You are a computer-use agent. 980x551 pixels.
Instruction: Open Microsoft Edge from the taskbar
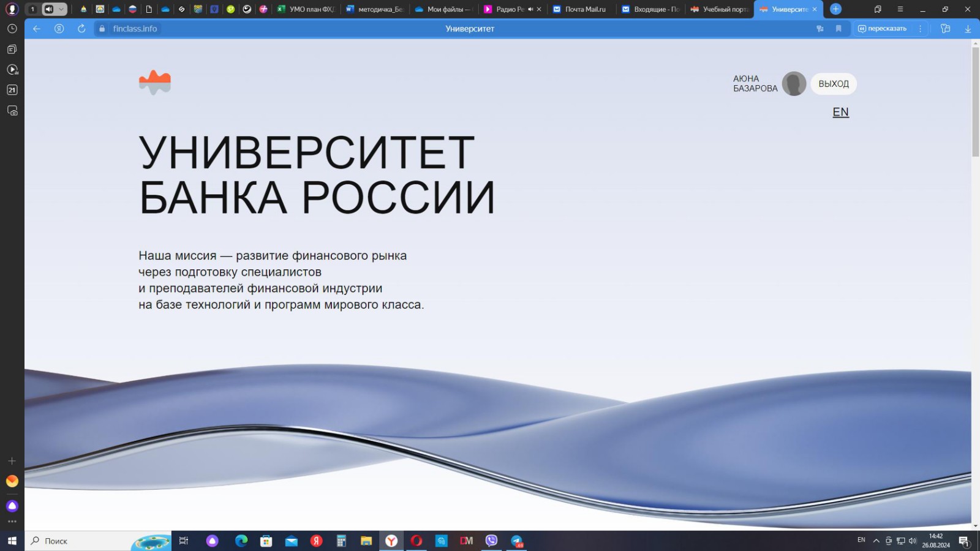(241, 541)
